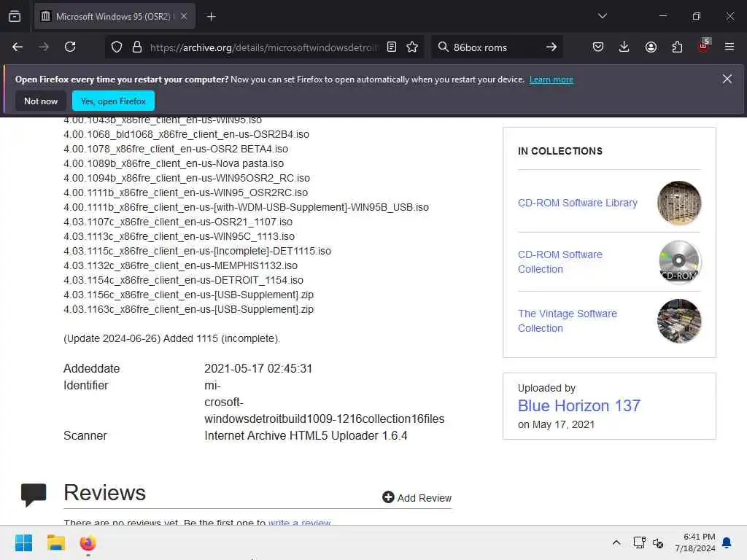Select the Addeddate value 2021-05-17 02:45:31
Screen dimensions: 747x560
(x=258, y=368)
